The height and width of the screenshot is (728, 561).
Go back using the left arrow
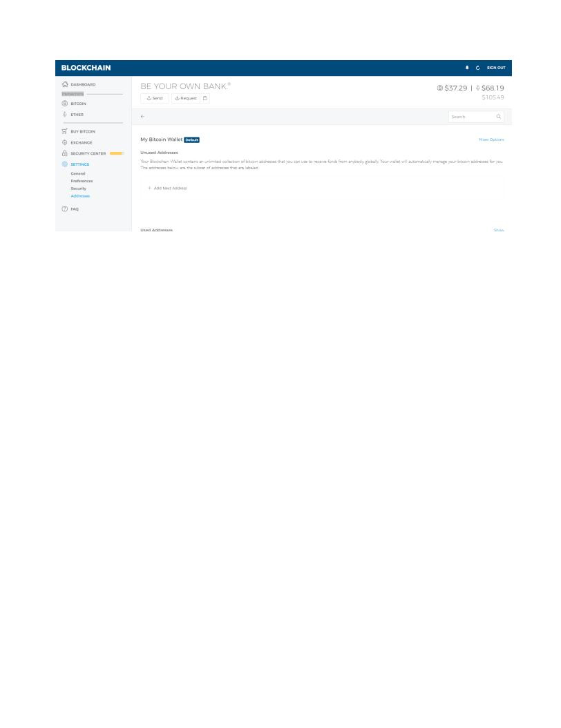pos(142,117)
